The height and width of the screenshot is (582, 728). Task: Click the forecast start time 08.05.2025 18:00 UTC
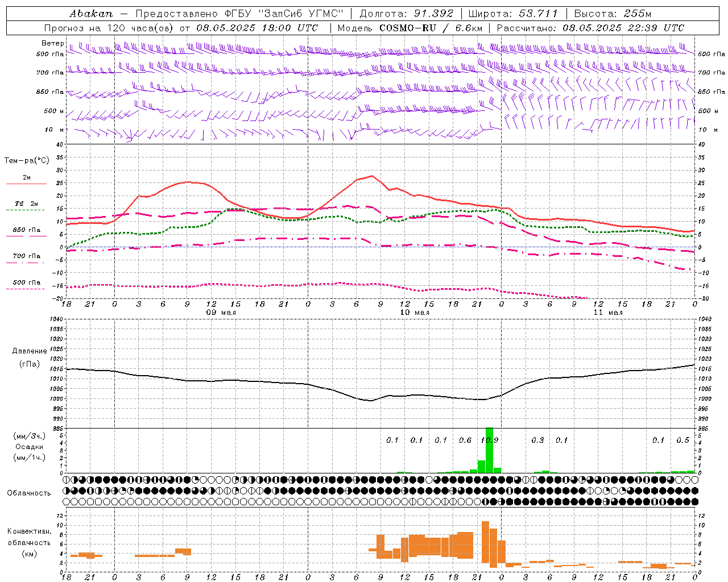[x=257, y=28]
